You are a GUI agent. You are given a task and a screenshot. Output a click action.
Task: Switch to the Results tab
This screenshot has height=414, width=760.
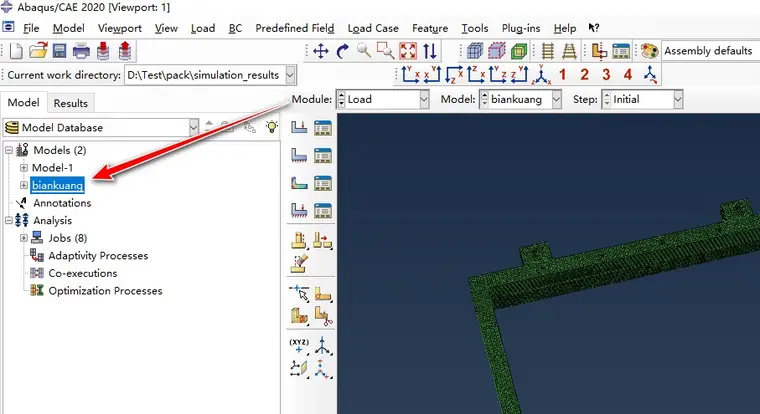[x=71, y=103]
